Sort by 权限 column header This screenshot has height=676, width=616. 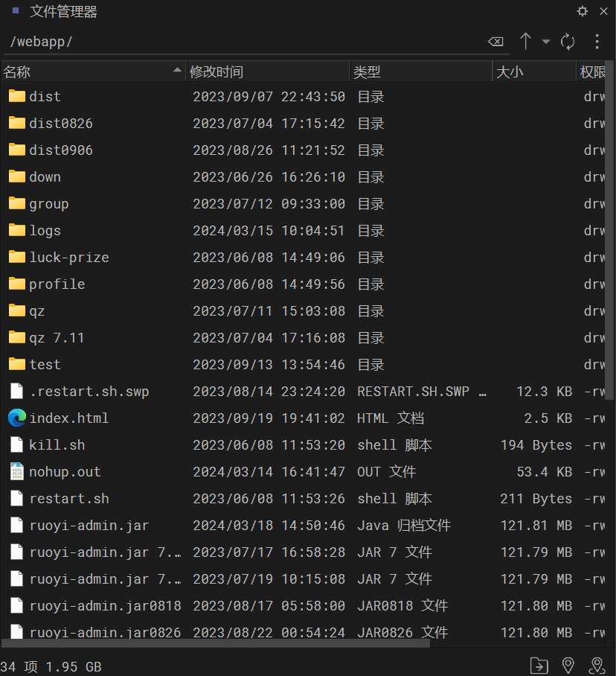[592, 71]
